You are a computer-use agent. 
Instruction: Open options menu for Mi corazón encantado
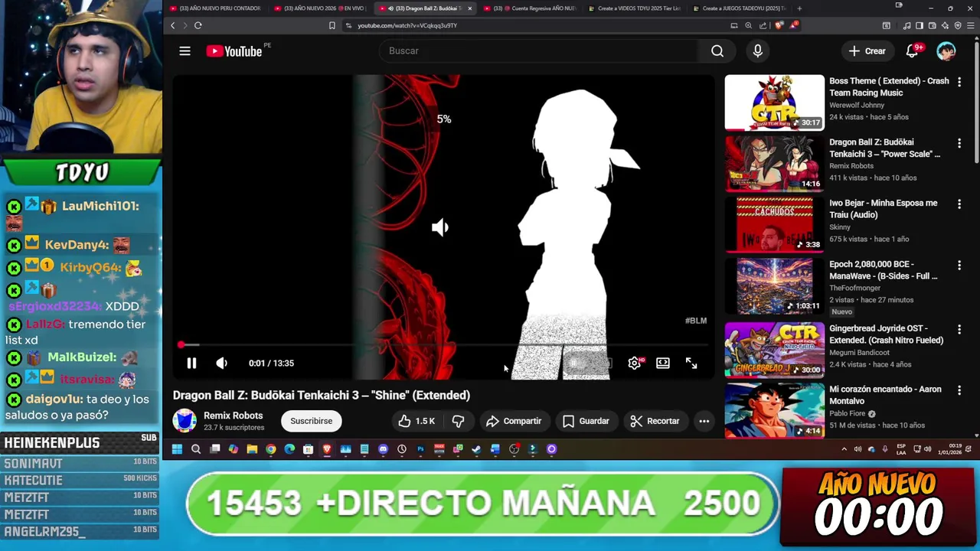coord(959,390)
